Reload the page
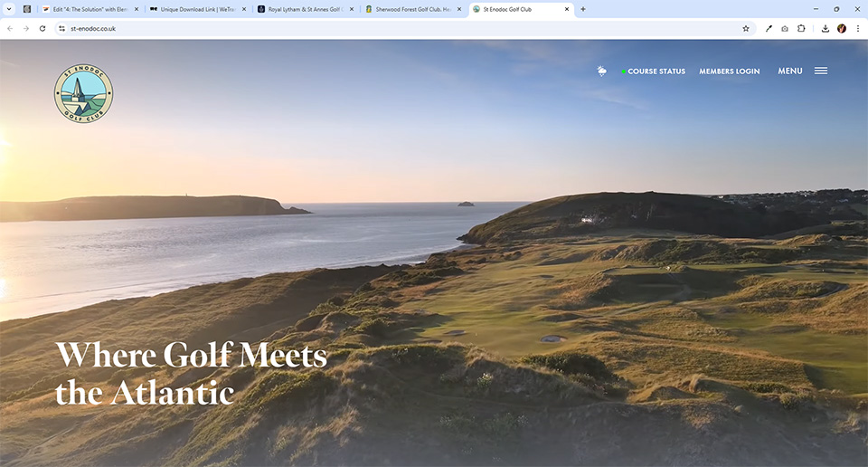868x467 pixels. (42, 28)
